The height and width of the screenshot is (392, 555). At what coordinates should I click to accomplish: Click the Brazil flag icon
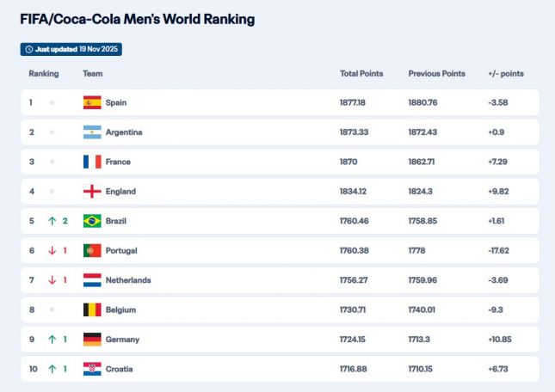click(92, 221)
